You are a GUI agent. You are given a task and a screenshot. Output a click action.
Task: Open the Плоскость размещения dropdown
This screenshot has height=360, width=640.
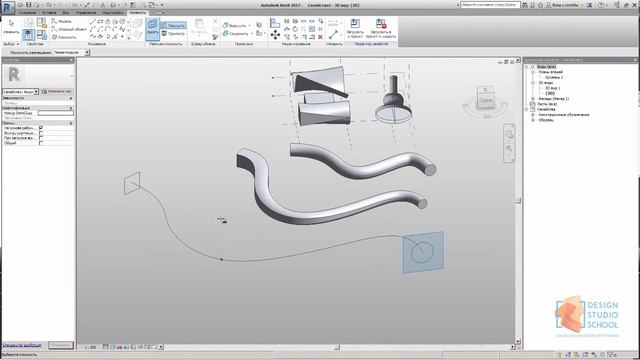coord(71,52)
